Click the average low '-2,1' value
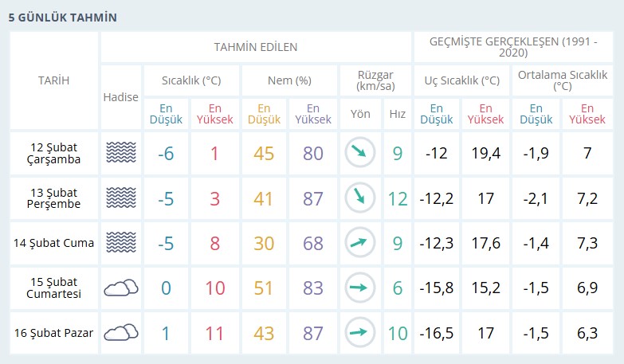Screen dimensions: 624x364 (536, 198)
